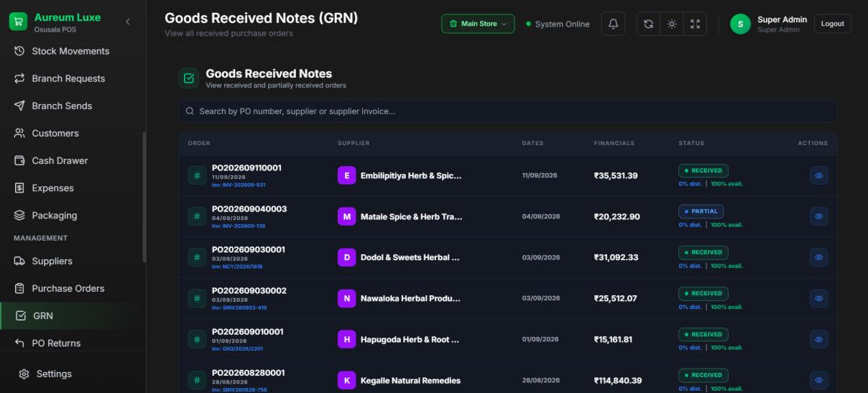The height and width of the screenshot is (393, 868).
Task: Click the Kegalle supplier K avatar
Action: point(347,380)
